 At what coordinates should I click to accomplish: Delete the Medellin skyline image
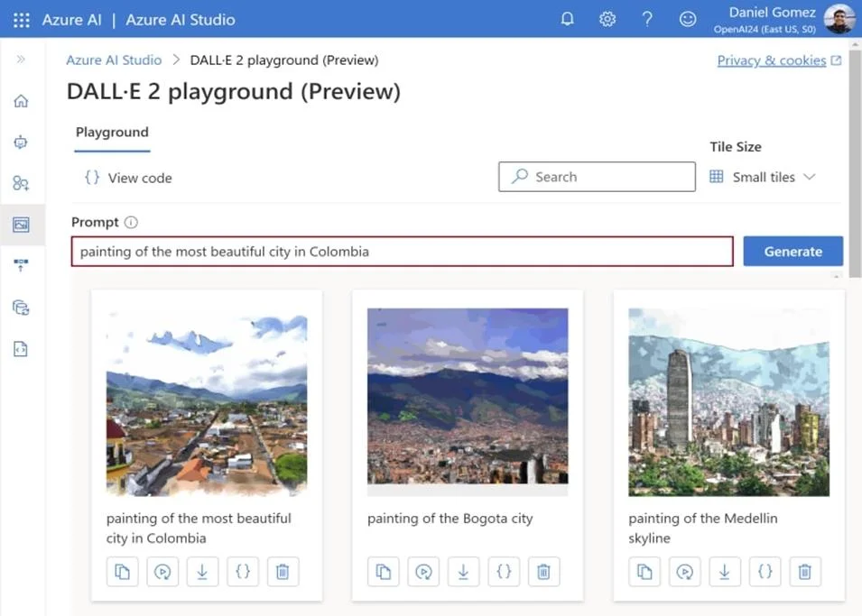pos(805,572)
